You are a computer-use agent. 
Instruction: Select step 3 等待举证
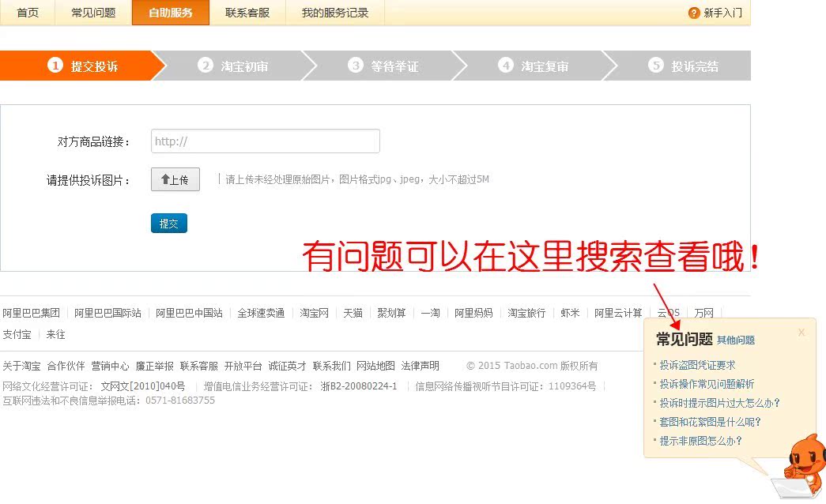pyautogui.click(x=383, y=66)
